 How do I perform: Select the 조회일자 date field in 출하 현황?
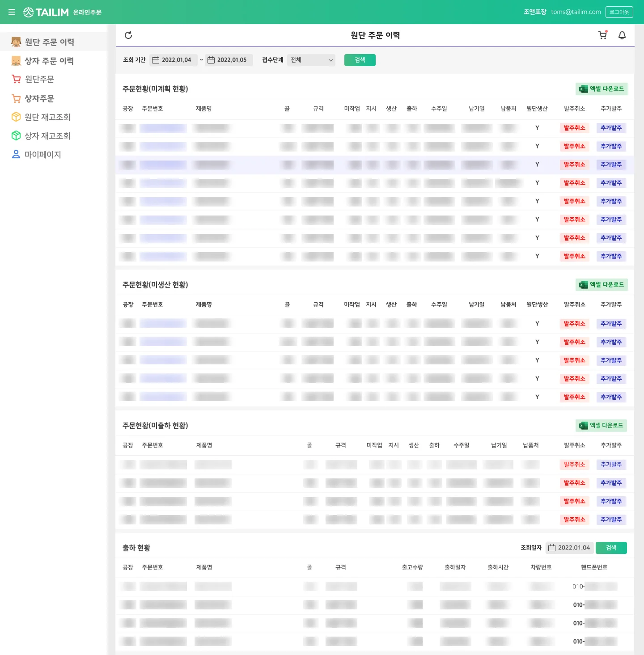[571, 548]
